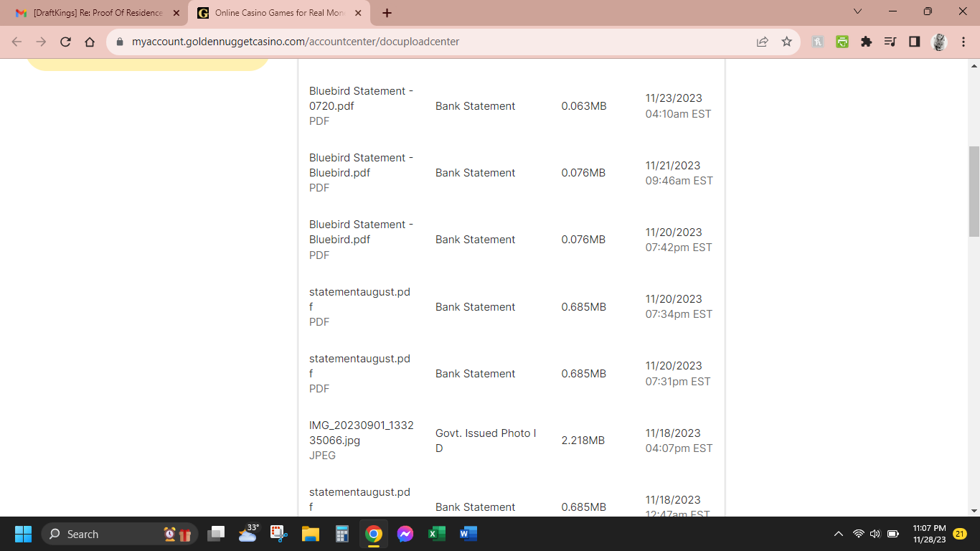
Task: Close the DraftKings Gmail tab
Action: click(176, 13)
